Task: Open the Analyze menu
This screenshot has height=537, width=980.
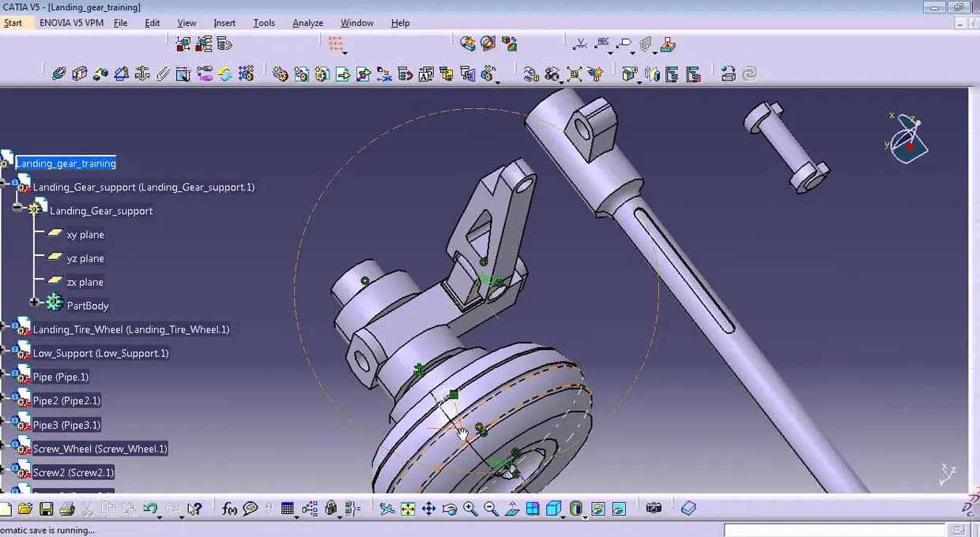Action: click(x=307, y=23)
